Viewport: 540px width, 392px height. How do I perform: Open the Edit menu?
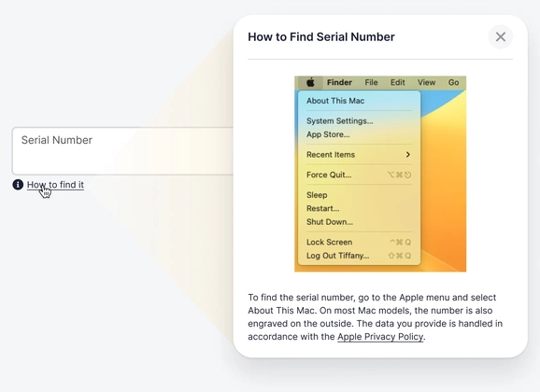pos(397,82)
